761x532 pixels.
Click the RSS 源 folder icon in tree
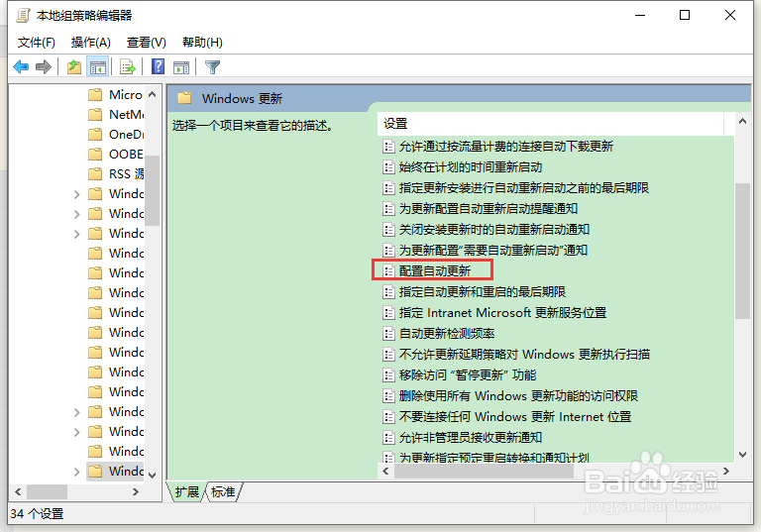95,173
